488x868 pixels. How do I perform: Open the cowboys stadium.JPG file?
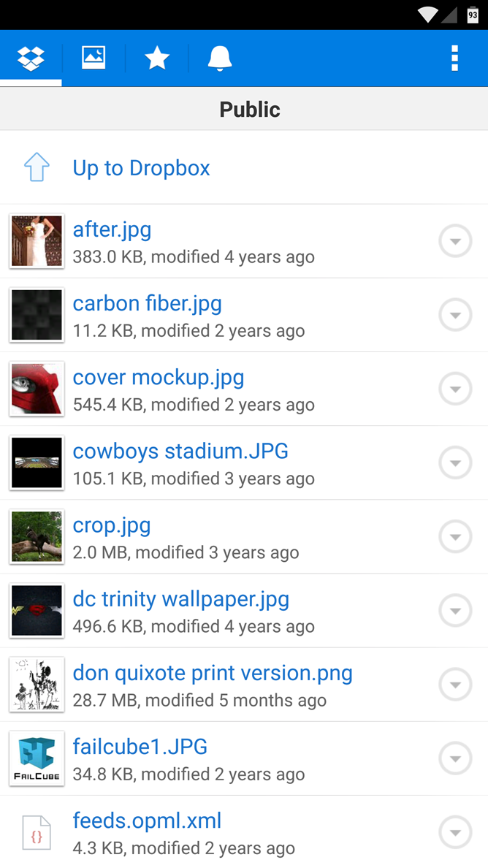click(180, 451)
